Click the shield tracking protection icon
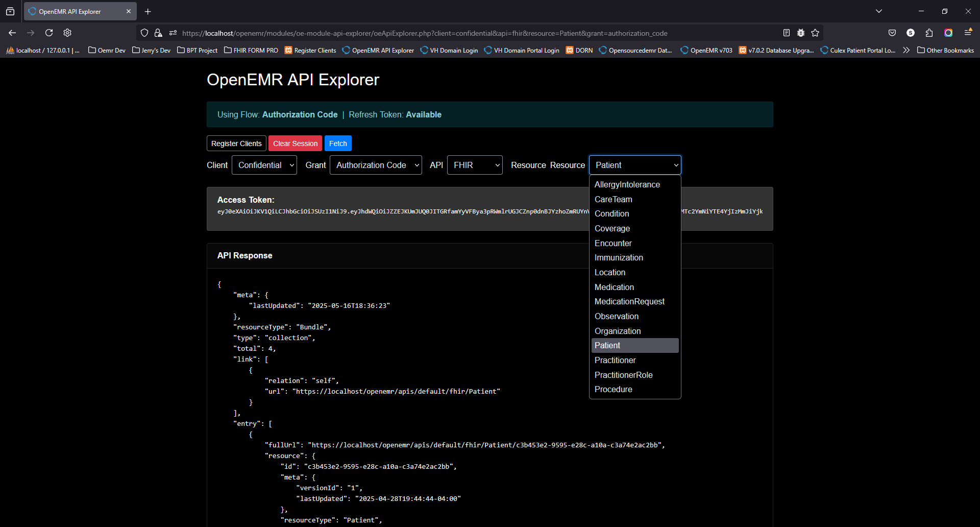The height and width of the screenshot is (527, 980). point(144,33)
